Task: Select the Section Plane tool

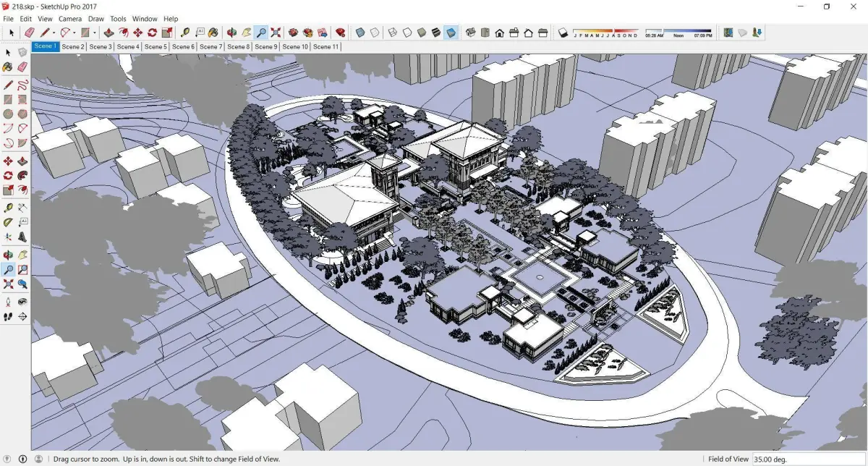Action: (x=22, y=316)
